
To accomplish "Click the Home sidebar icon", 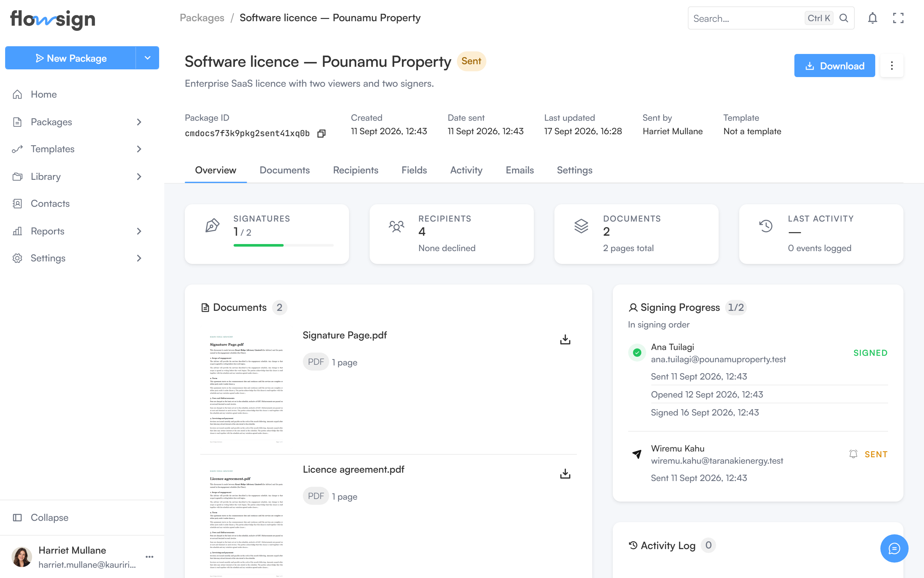I will (17, 94).
